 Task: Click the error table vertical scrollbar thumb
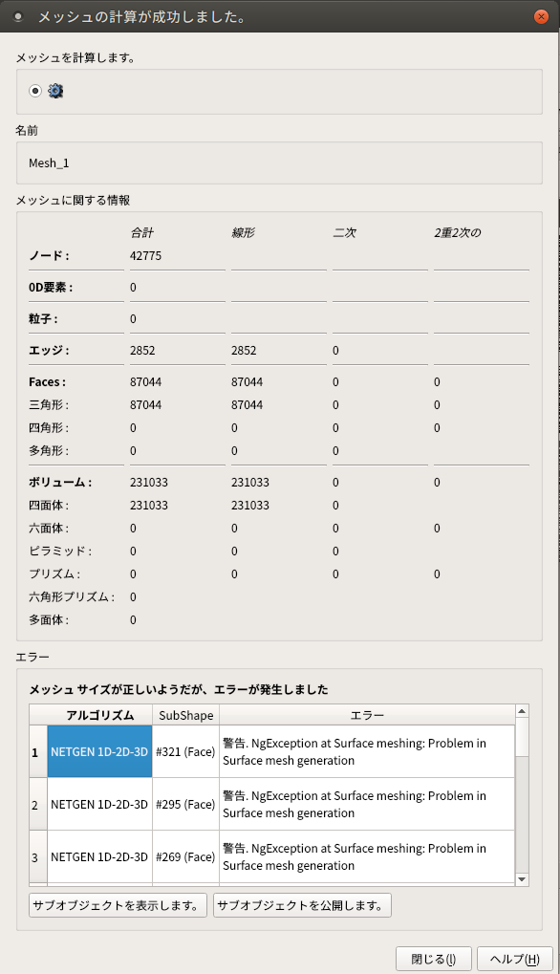pyautogui.click(x=522, y=737)
